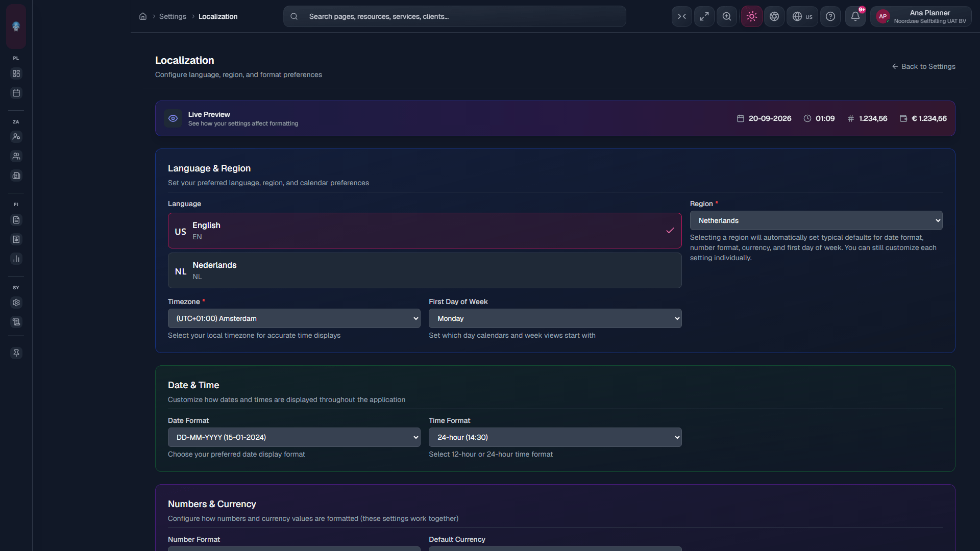Open the Time Format dropdown
980x551 pixels.
click(555, 437)
